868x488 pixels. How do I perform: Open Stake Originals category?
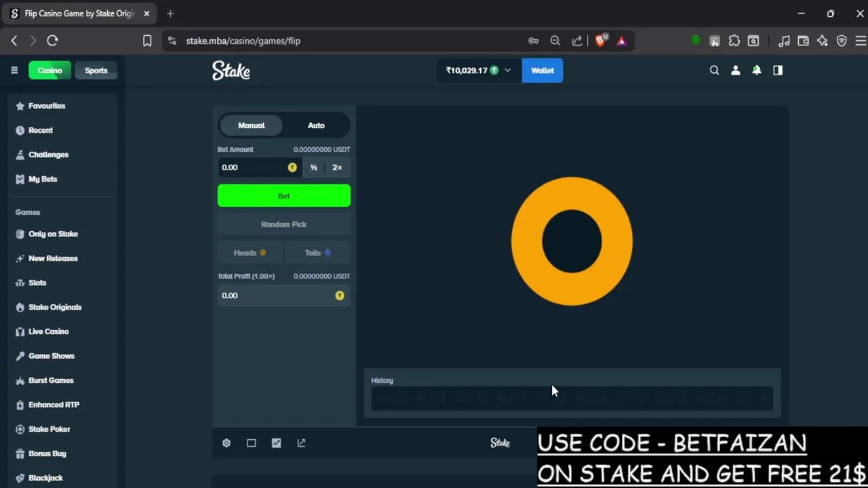55,307
